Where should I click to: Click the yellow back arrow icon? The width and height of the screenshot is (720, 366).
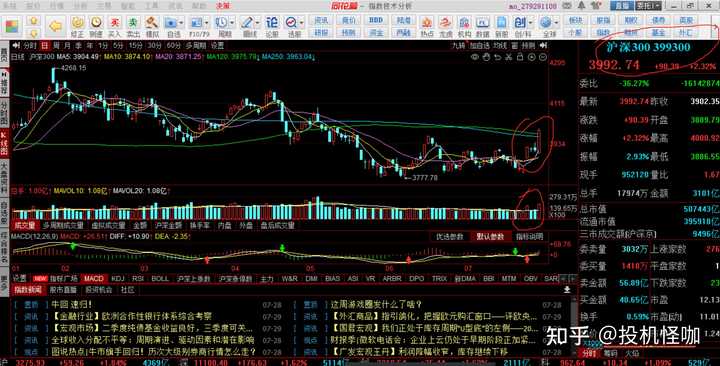click(55, 26)
